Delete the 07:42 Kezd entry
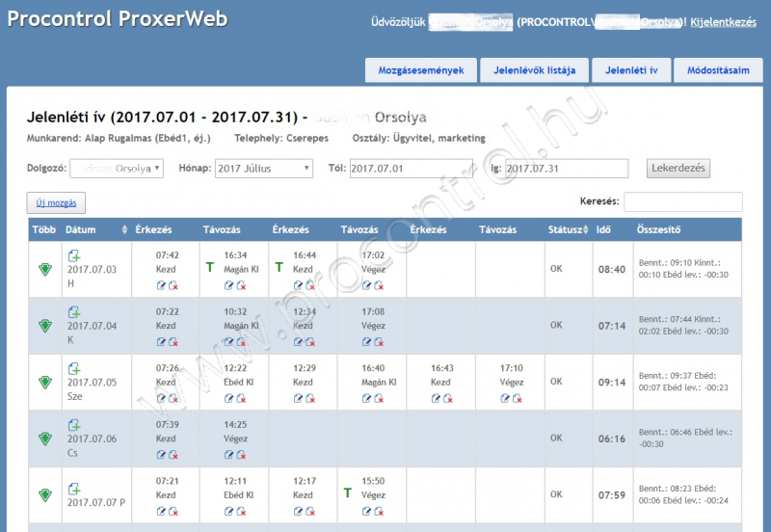 click(x=173, y=285)
